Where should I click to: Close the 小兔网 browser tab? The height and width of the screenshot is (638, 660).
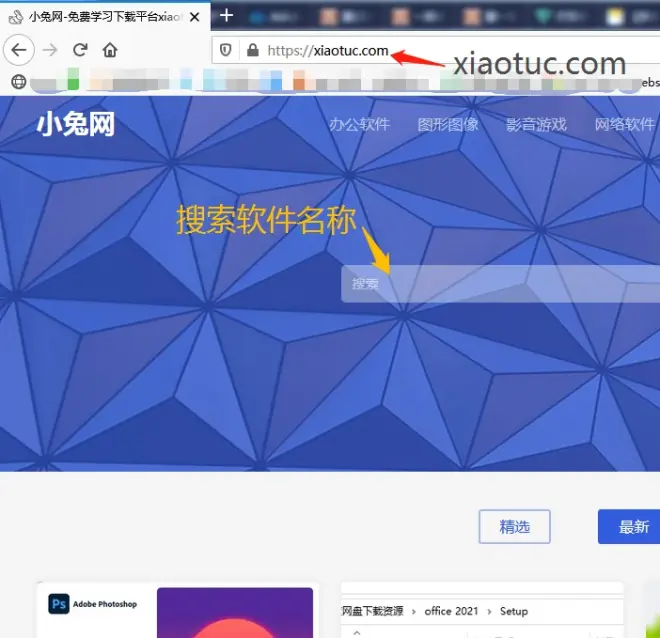click(194, 17)
